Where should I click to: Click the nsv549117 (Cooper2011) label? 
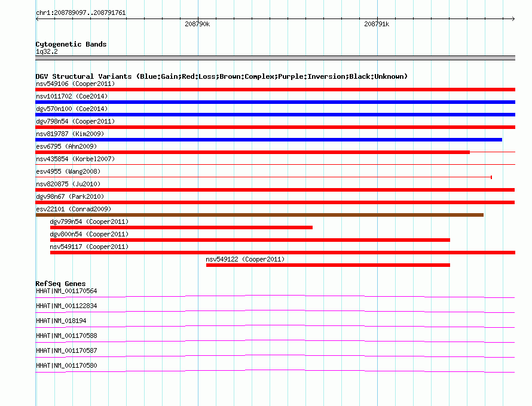tap(89, 247)
